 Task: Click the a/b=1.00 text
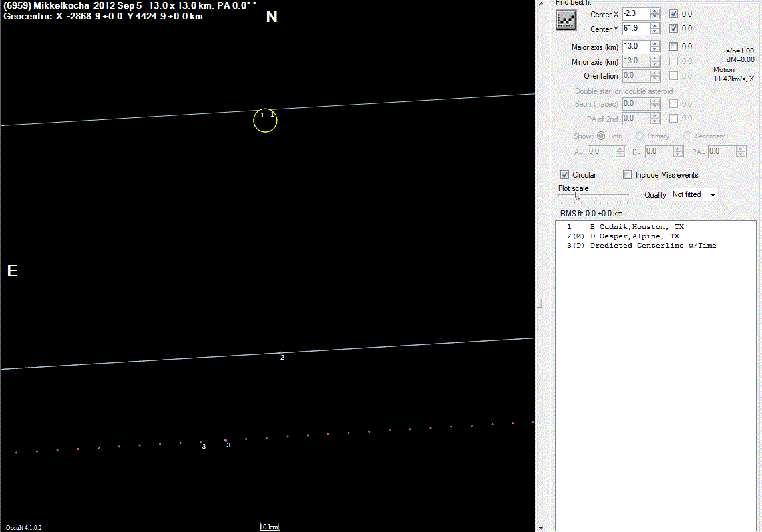(740, 51)
